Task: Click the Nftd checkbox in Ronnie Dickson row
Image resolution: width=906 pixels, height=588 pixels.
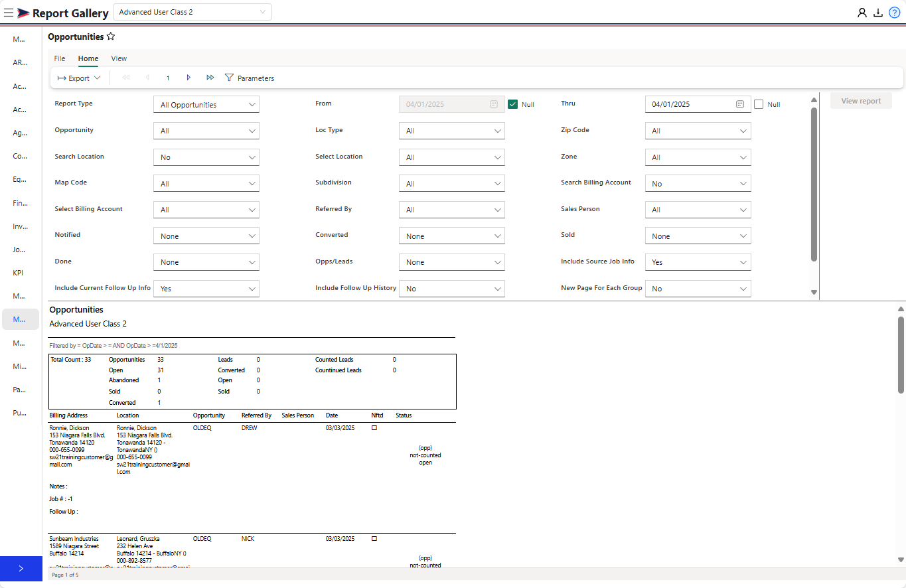Action: point(374,428)
